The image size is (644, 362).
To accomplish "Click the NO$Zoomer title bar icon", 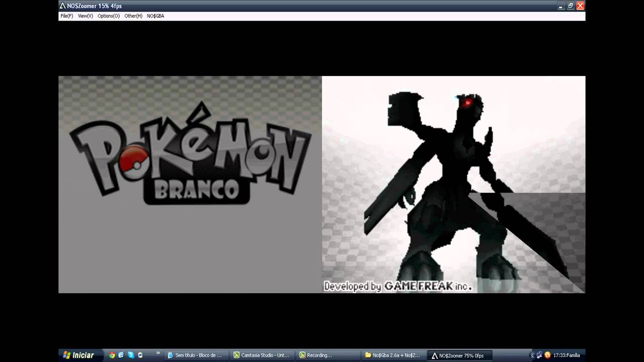I will click(x=63, y=6).
